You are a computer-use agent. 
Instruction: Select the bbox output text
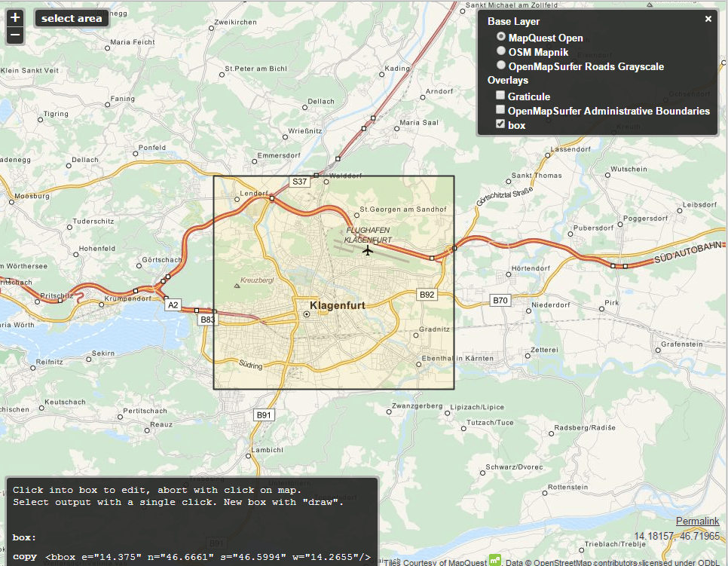(208, 557)
